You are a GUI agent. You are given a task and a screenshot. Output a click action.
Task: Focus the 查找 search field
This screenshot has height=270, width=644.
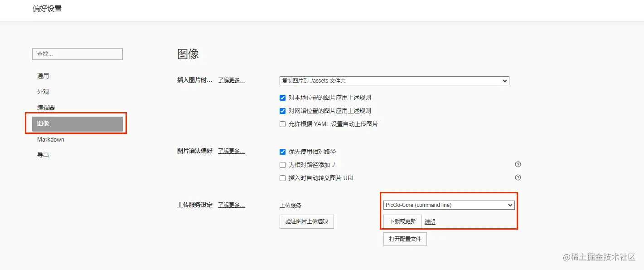click(x=77, y=54)
